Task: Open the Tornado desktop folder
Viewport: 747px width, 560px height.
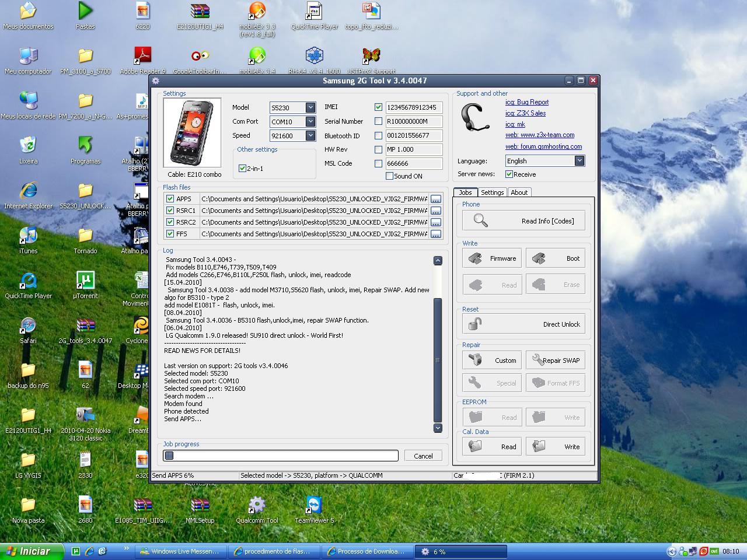Action: [x=85, y=240]
